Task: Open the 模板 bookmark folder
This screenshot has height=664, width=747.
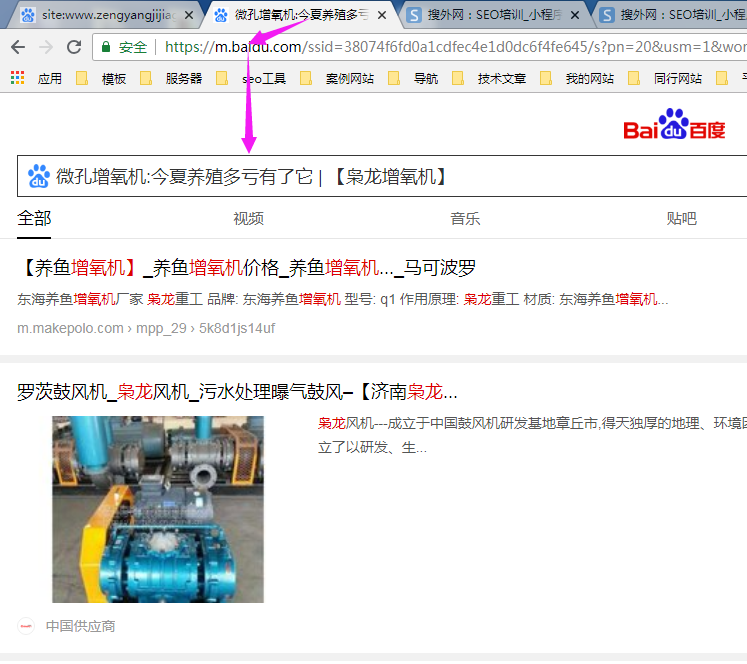Action: click(103, 78)
